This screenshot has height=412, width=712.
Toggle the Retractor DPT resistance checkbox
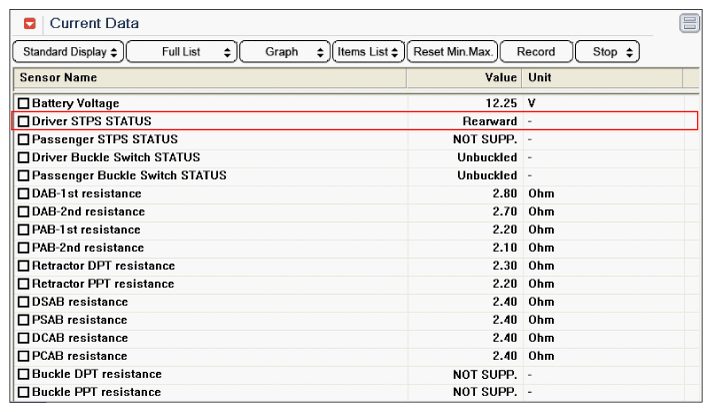coord(24,266)
